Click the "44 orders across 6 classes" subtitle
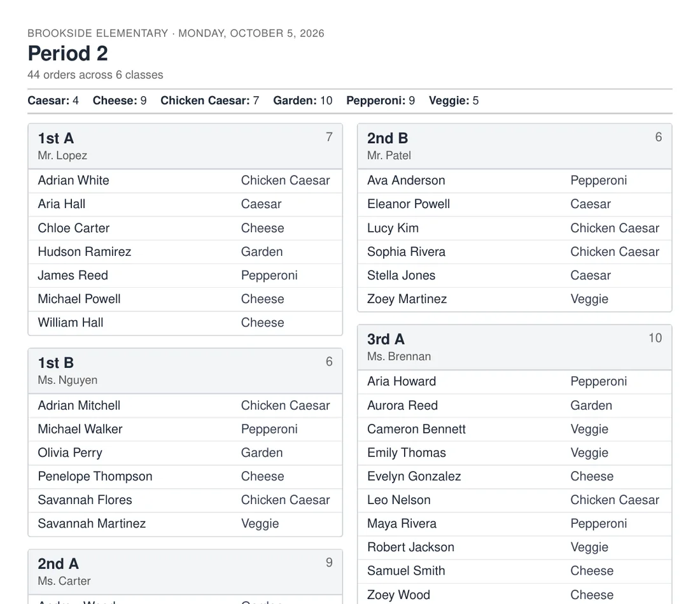This screenshot has height=604, width=700. 95,74
